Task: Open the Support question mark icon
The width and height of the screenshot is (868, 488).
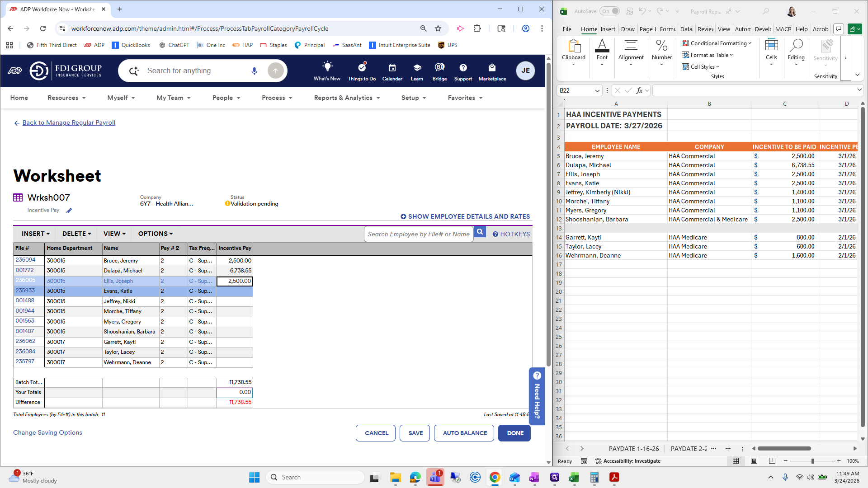Action: tap(462, 68)
